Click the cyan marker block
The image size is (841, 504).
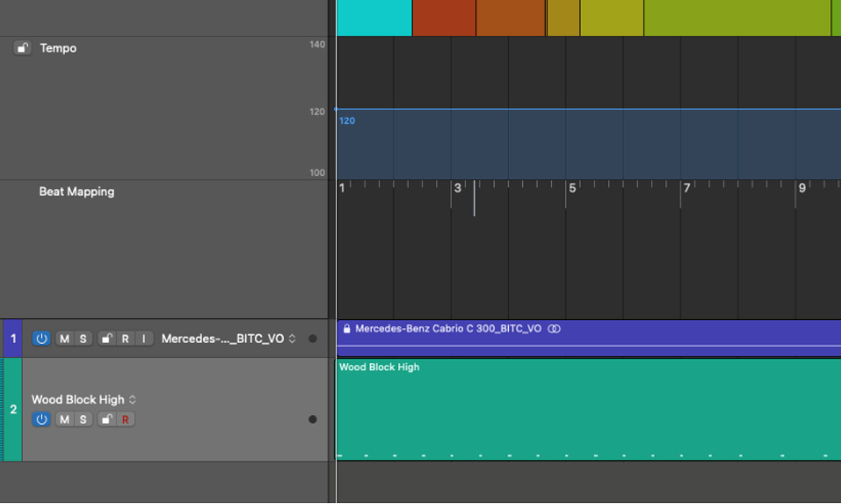point(374,17)
